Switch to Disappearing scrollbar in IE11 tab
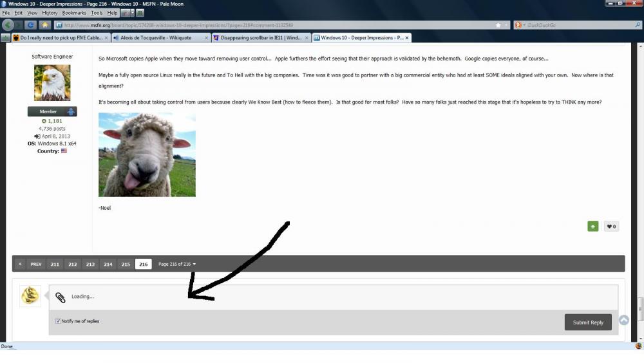Viewport: 644px width, 363px height. (x=260, y=38)
